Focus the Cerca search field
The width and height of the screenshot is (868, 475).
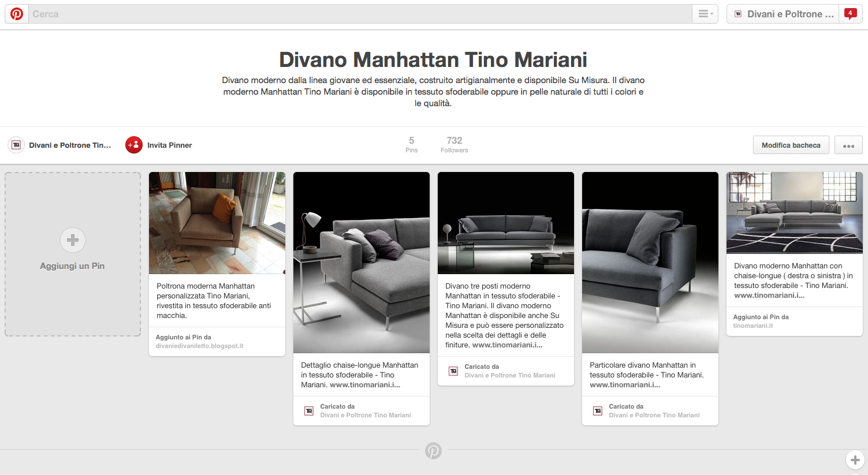[361, 14]
